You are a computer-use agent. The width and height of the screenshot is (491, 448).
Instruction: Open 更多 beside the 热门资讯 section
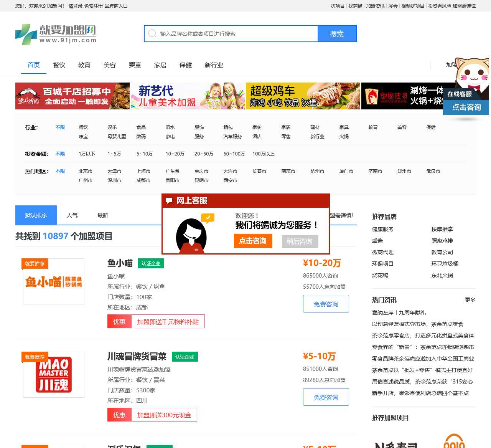click(x=470, y=300)
